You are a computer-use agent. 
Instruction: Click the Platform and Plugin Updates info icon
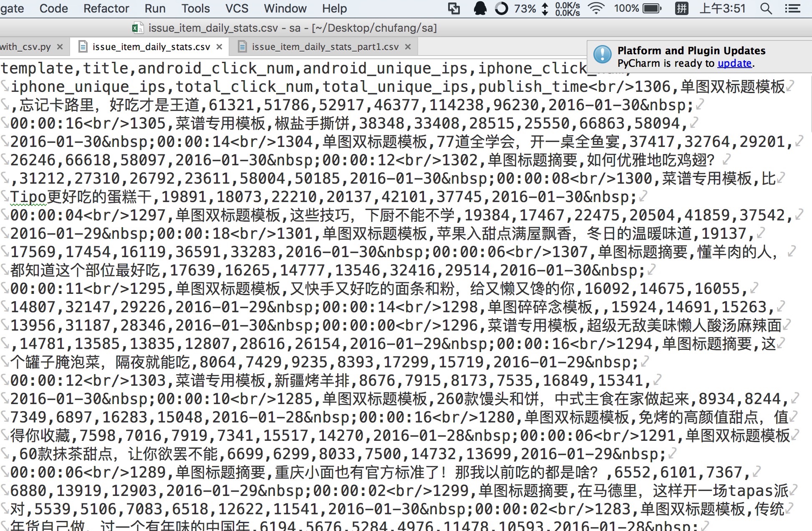point(602,55)
